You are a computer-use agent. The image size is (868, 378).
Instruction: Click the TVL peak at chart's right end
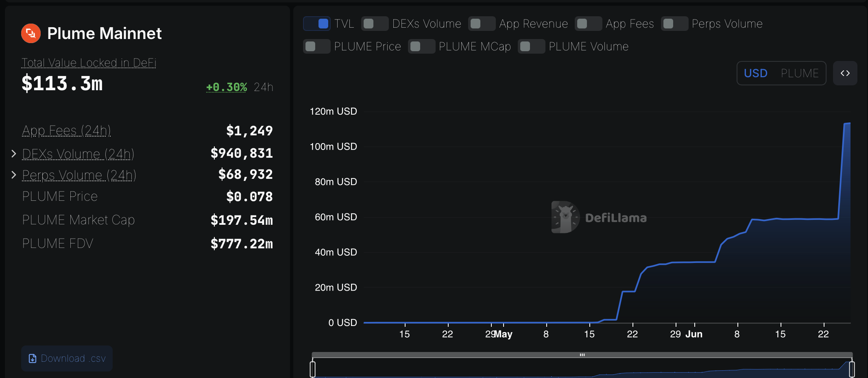pos(848,123)
